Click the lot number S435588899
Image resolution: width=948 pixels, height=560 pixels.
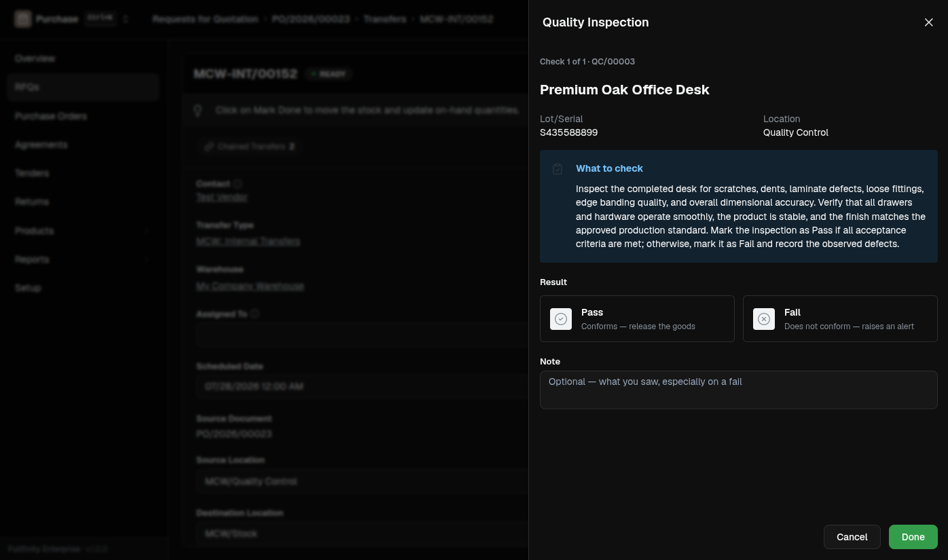coord(569,132)
